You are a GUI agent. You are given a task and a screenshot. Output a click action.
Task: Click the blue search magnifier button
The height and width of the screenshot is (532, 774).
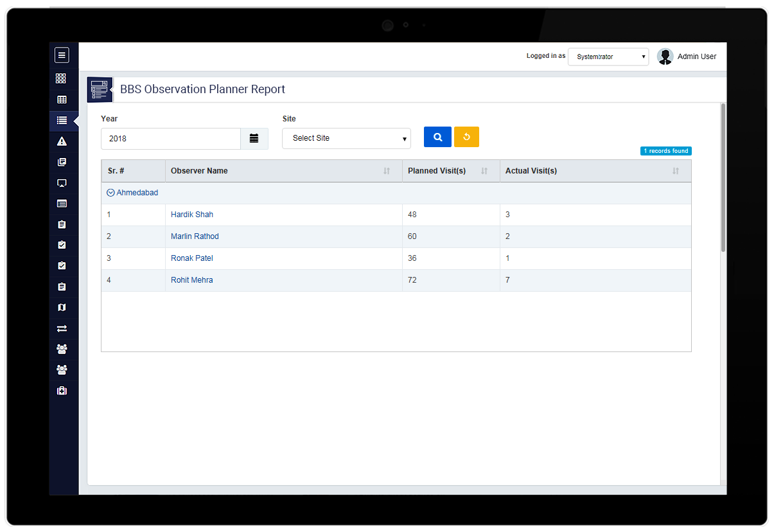pos(437,137)
